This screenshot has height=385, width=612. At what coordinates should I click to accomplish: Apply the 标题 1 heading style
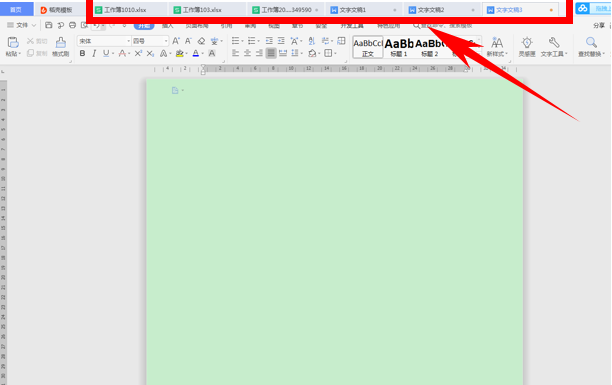coord(399,47)
